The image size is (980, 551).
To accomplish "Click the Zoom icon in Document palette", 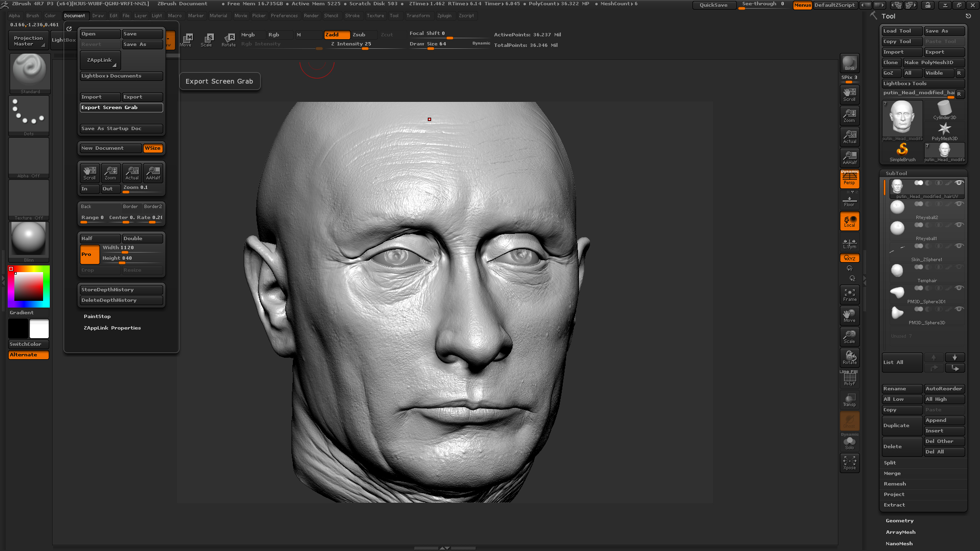I will pyautogui.click(x=111, y=173).
